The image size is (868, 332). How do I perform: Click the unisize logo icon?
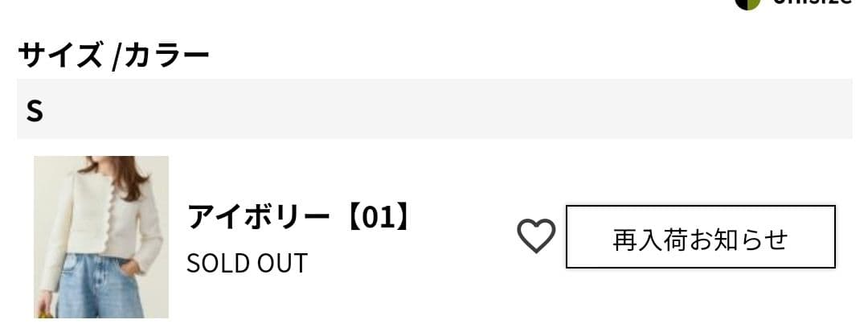point(747,2)
